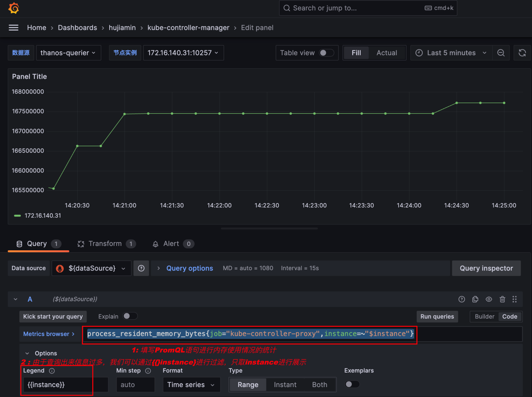Click the search magnifier icon

(287, 8)
